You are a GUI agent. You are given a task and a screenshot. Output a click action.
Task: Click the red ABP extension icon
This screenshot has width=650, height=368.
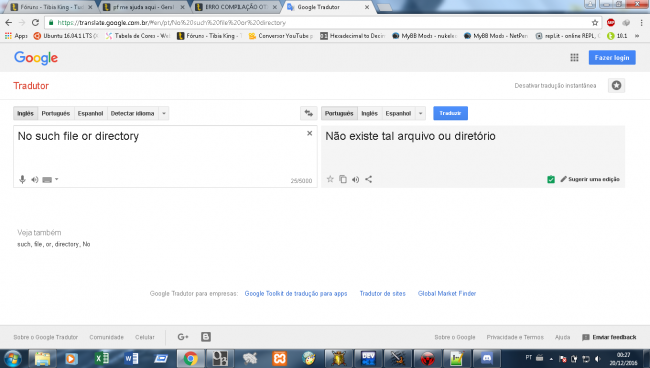(x=611, y=22)
